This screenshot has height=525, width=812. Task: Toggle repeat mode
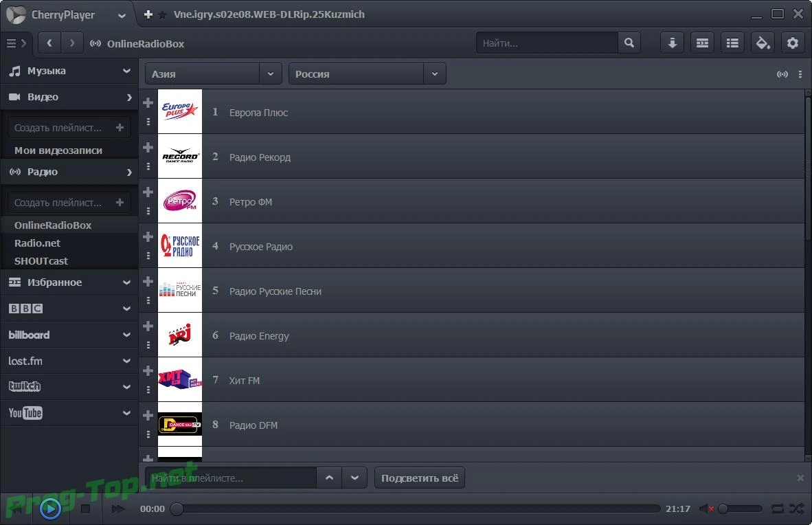tap(777, 509)
